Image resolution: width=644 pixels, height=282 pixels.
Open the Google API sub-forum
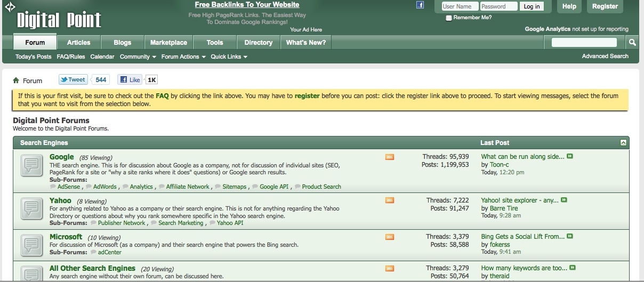pos(274,187)
